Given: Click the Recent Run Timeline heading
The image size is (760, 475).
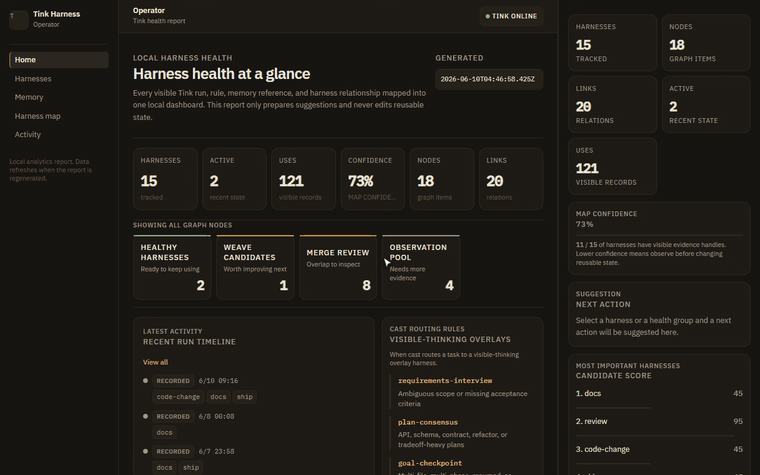Looking at the screenshot, I should point(189,342).
